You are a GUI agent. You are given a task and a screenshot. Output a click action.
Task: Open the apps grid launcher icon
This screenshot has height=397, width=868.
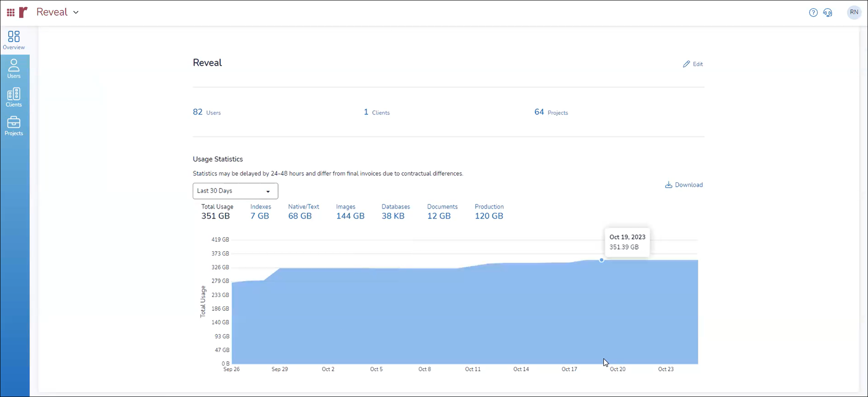point(11,13)
